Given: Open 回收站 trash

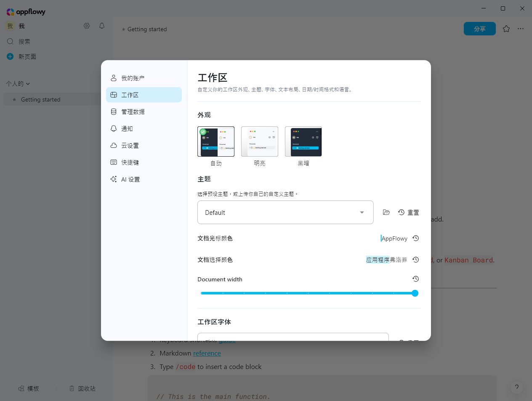Looking at the screenshot, I should (x=82, y=388).
